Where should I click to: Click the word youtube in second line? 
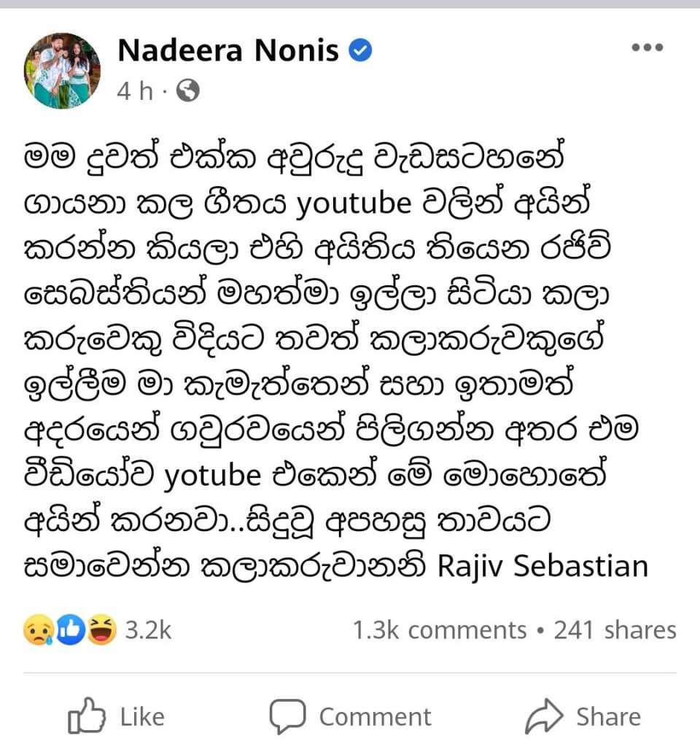pyautogui.click(x=353, y=204)
